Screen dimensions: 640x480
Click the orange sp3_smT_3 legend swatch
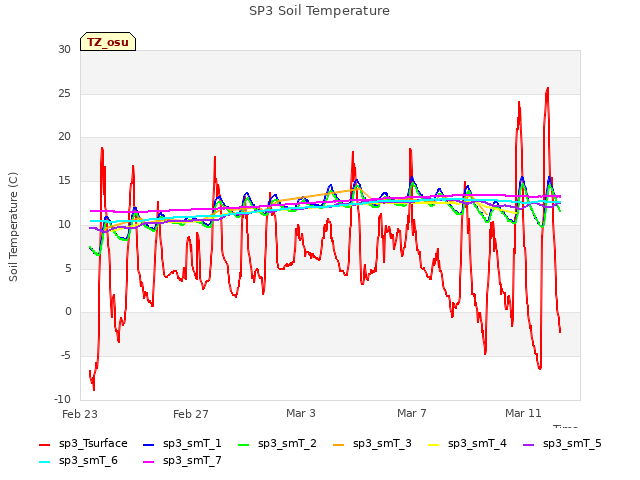pos(339,444)
